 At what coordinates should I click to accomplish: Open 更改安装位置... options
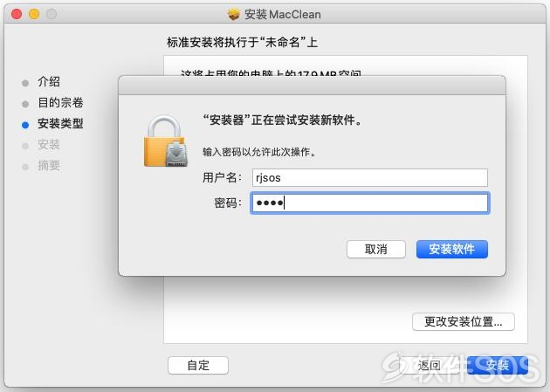464,321
